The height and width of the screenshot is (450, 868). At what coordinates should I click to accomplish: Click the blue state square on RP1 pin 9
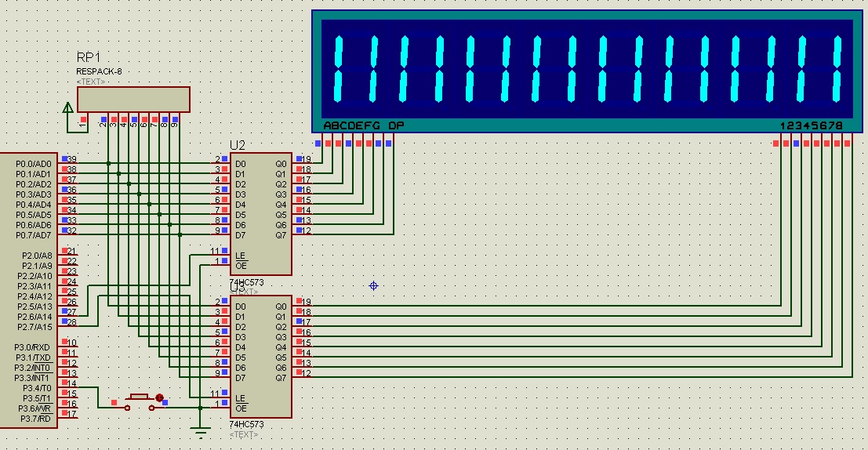point(175,119)
